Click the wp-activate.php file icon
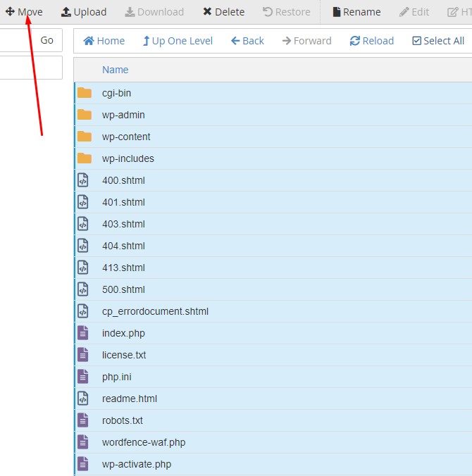 pyautogui.click(x=83, y=464)
